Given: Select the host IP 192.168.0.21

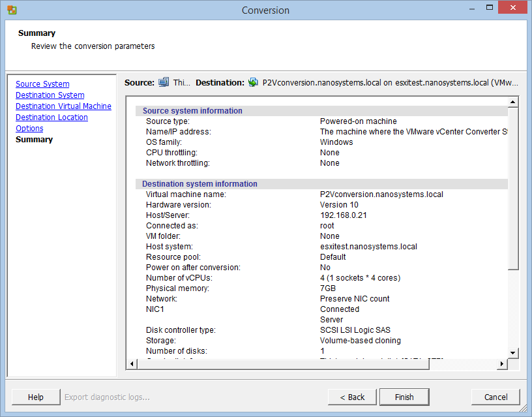Looking at the screenshot, I should coord(344,215).
